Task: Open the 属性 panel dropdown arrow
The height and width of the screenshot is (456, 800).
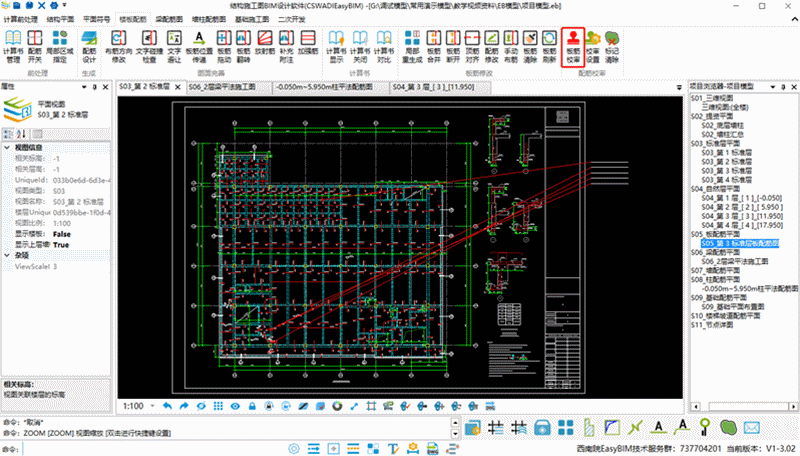Action: point(86,87)
